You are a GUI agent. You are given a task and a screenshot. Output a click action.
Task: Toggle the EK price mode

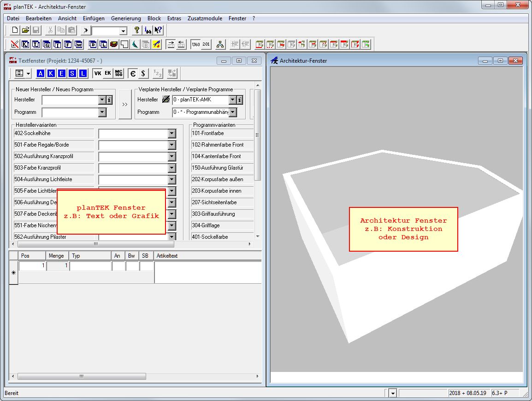click(x=108, y=73)
